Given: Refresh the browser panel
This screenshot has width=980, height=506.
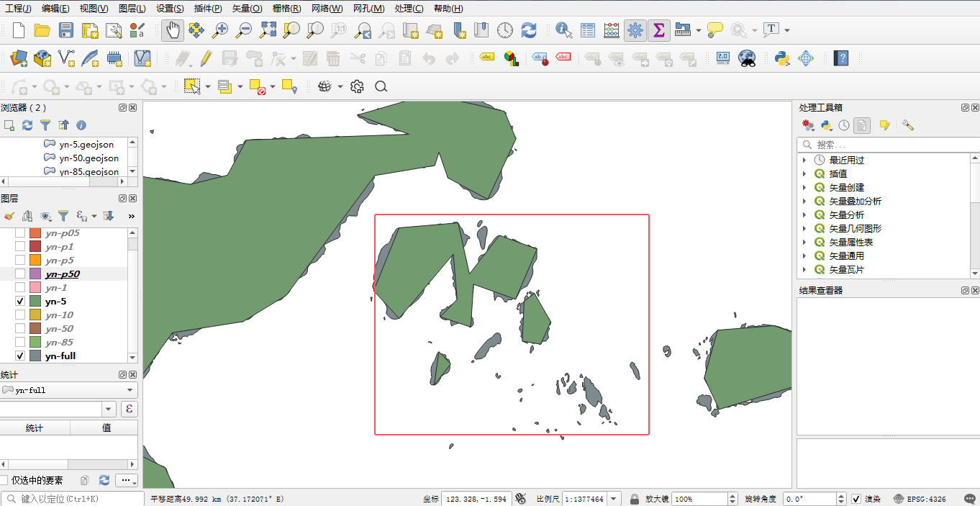Looking at the screenshot, I should pyautogui.click(x=27, y=125).
